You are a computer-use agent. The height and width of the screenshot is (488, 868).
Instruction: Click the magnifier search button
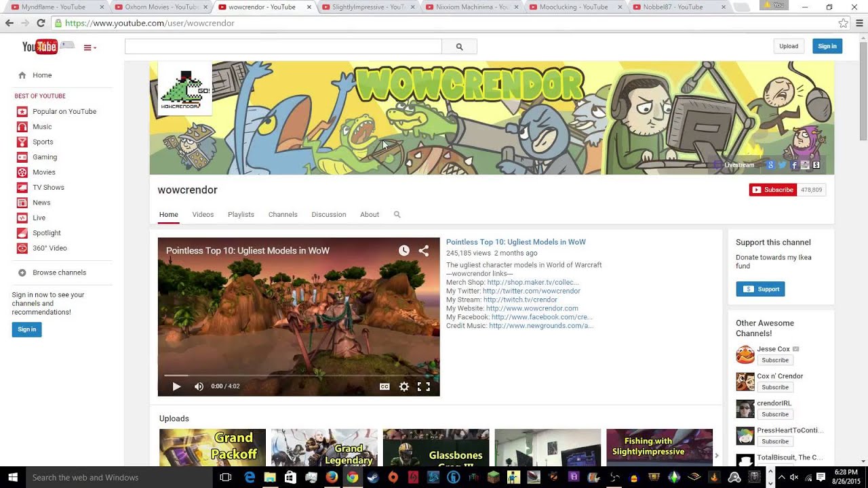(x=459, y=47)
